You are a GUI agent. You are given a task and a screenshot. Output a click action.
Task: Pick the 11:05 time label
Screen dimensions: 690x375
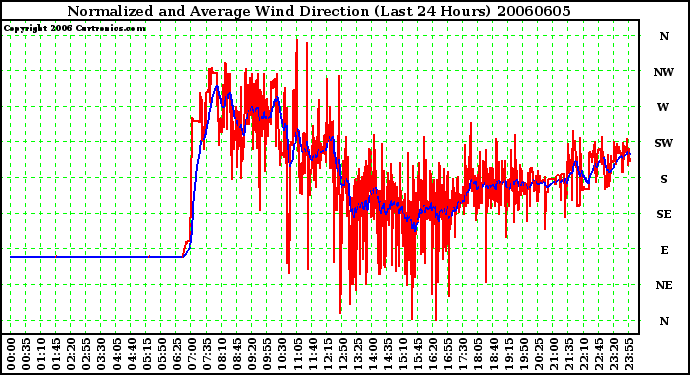(297, 354)
